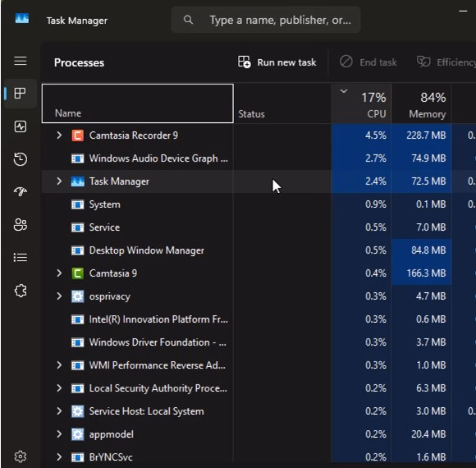476x468 pixels.
Task: Click the Processes page heading
Action: pyautogui.click(x=79, y=63)
